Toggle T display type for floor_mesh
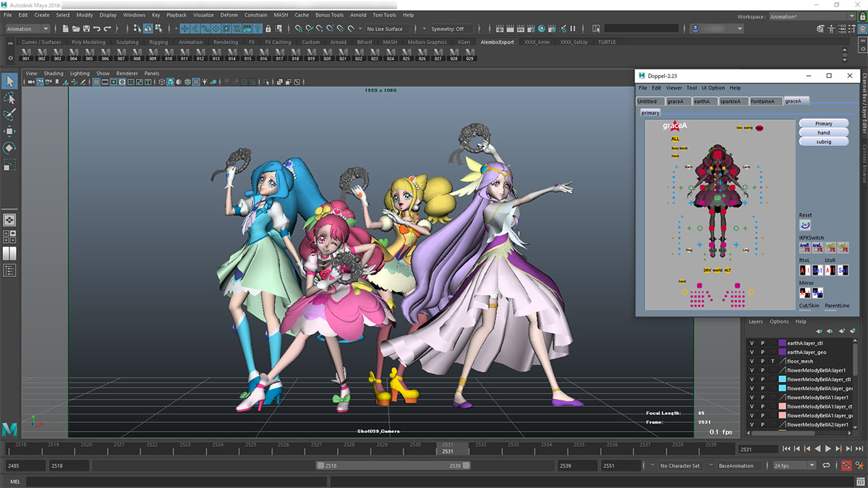The image size is (868, 488). (773, 361)
